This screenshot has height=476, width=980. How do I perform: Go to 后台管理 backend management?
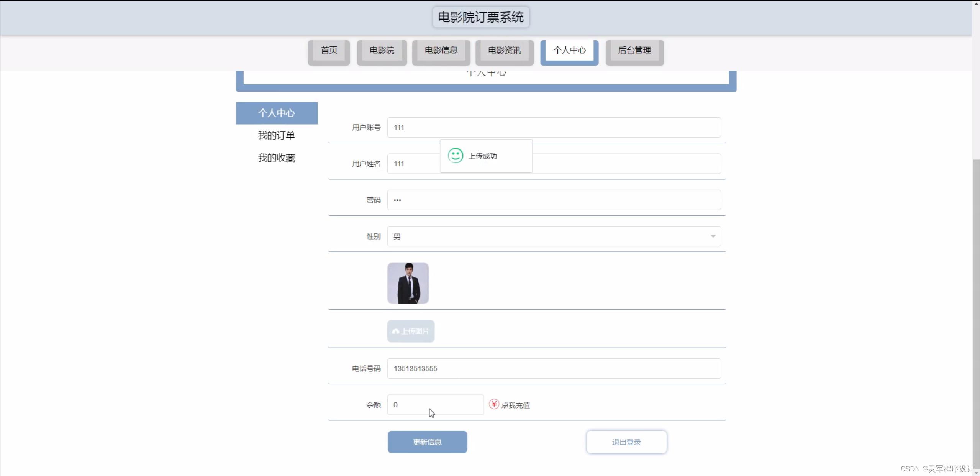coord(634,50)
